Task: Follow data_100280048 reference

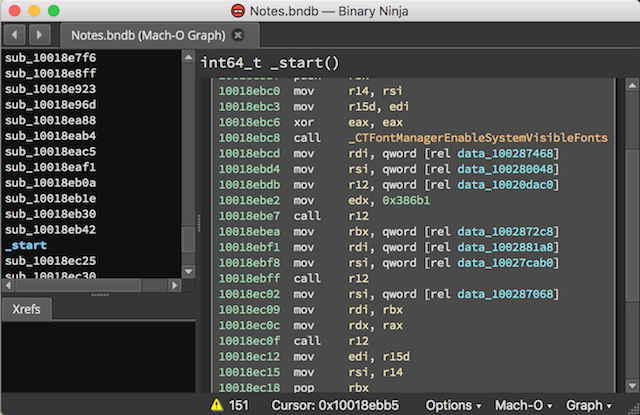Action: click(x=505, y=169)
